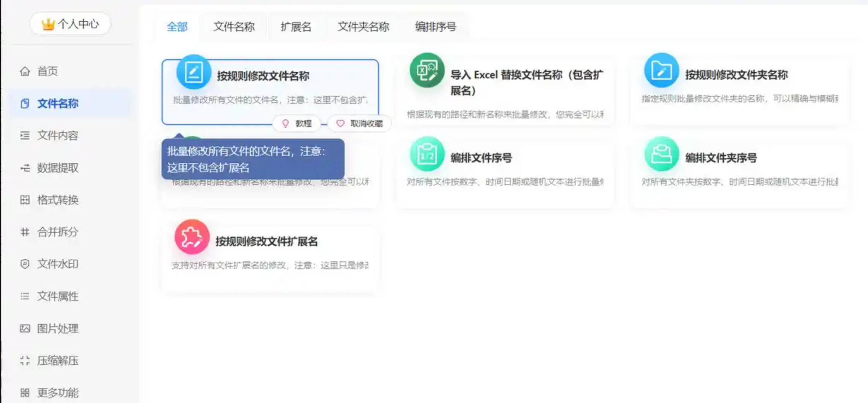
Task: Click the 格式转换 sidebar icon
Action: click(25, 200)
